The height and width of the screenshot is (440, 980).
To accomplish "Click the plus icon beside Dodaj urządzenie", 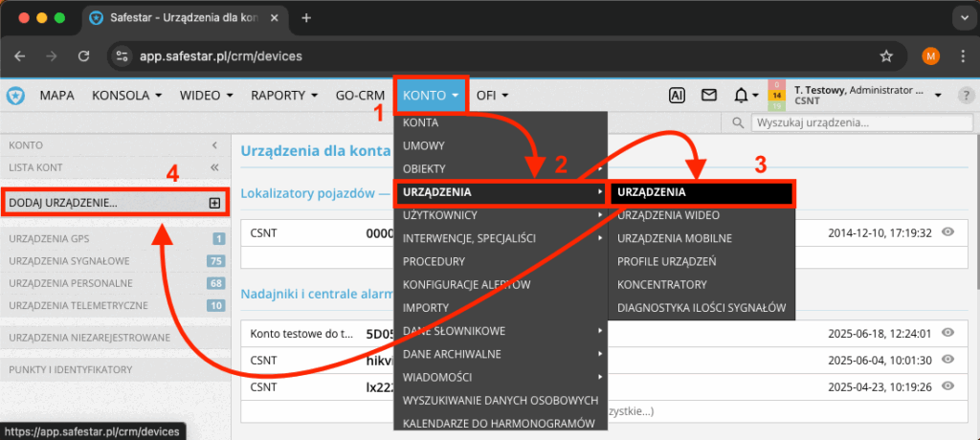I will 214,203.
